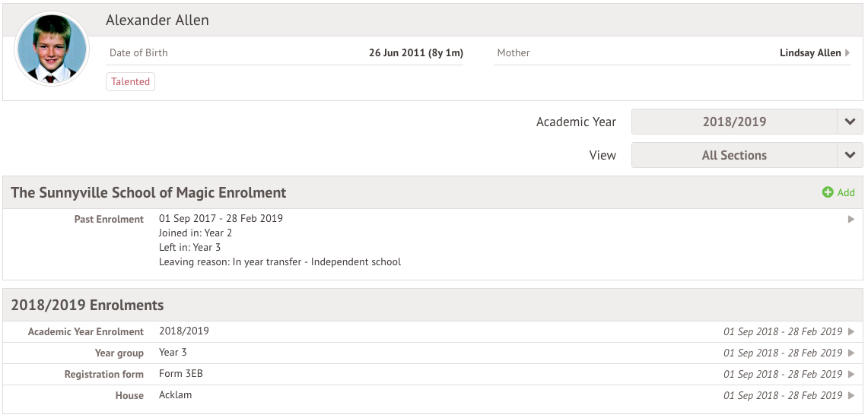The width and height of the screenshot is (868, 418).
Task: Select the 2018/2019 academic year box
Action: tap(733, 122)
